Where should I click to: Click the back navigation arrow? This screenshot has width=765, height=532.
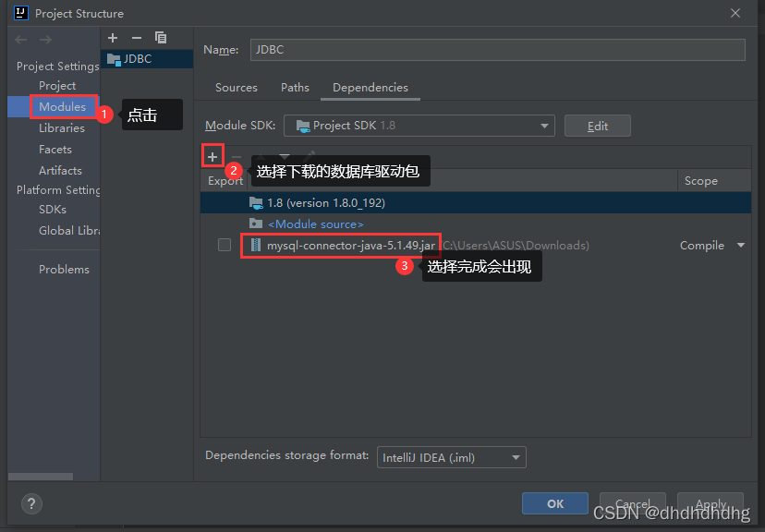pos(21,40)
